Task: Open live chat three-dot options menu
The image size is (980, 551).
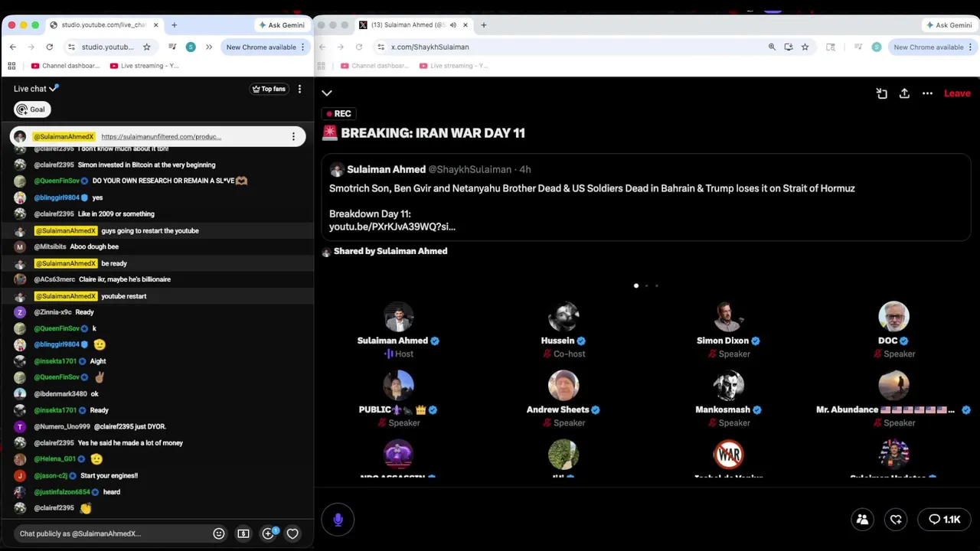Action: click(299, 89)
